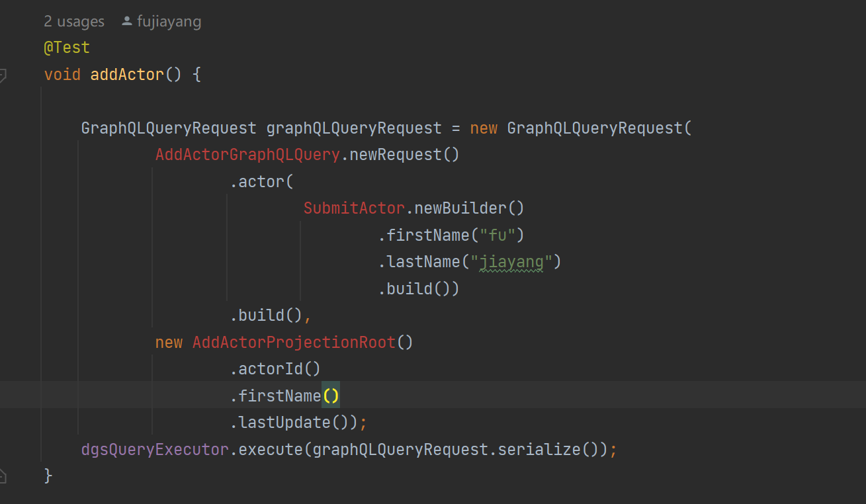
Task: Click the dgsQueryExecutor field reference
Action: (x=154, y=450)
